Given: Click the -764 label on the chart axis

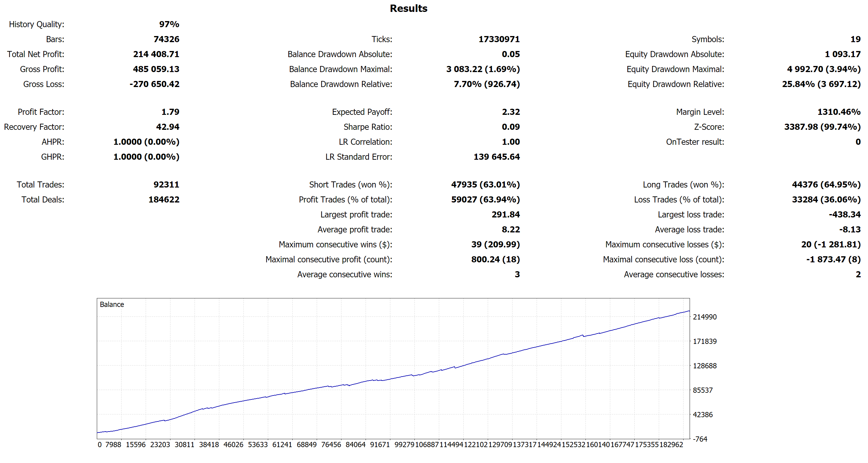Looking at the screenshot, I should [x=700, y=439].
